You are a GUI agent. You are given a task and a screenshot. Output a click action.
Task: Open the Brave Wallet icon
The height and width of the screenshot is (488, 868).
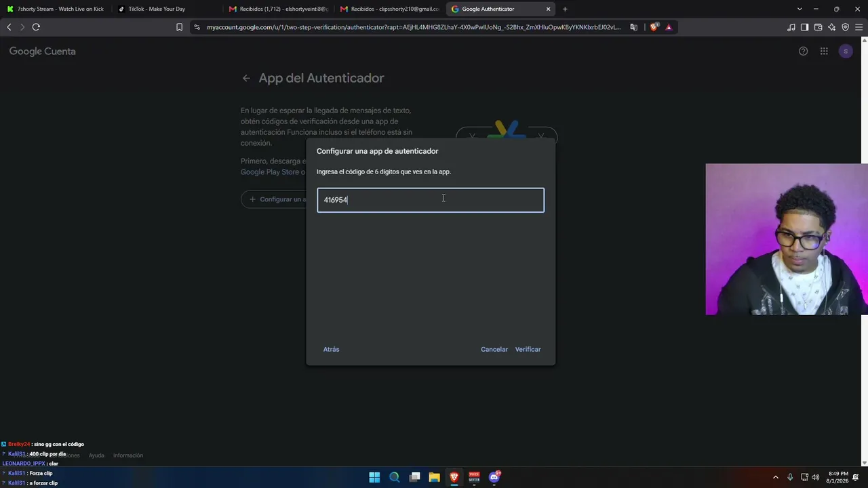coord(818,27)
